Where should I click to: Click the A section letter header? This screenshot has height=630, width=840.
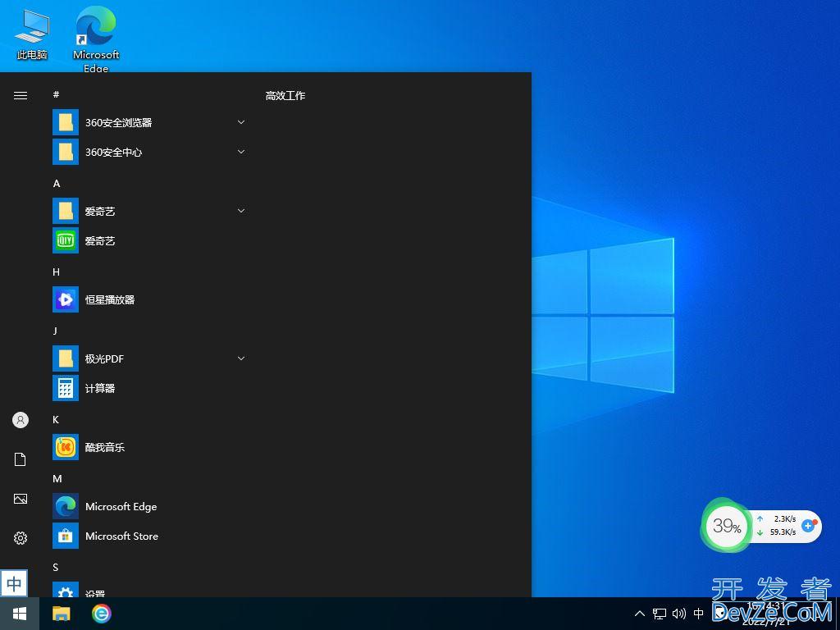(57, 183)
